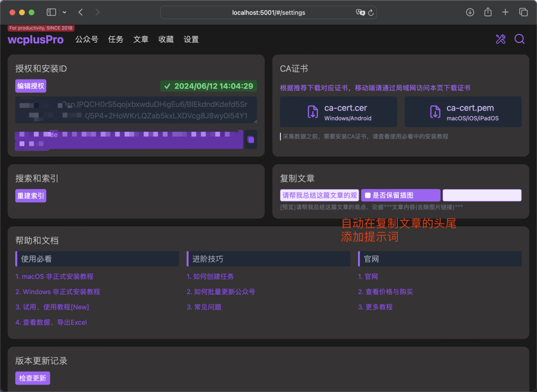Click the 检查更新 button
537x392 pixels.
[x=32, y=378]
